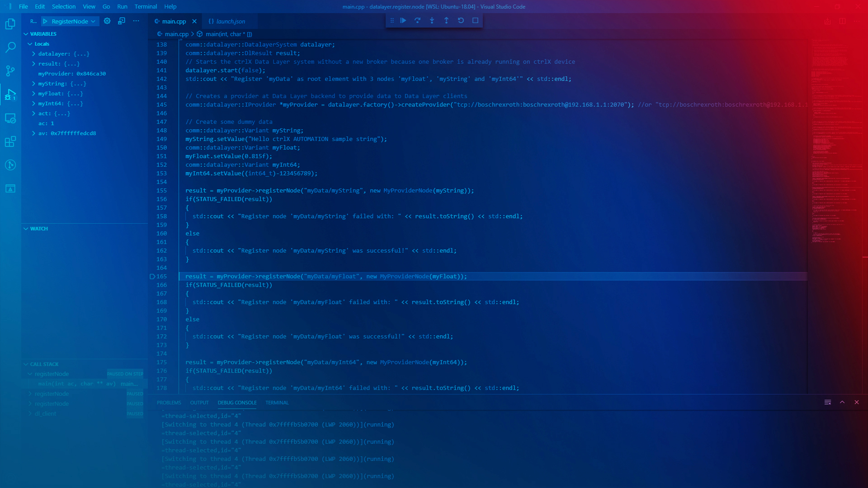Collapse the WATCH section
Image resolution: width=868 pixels, height=488 pixels.
tap(26, 229)
